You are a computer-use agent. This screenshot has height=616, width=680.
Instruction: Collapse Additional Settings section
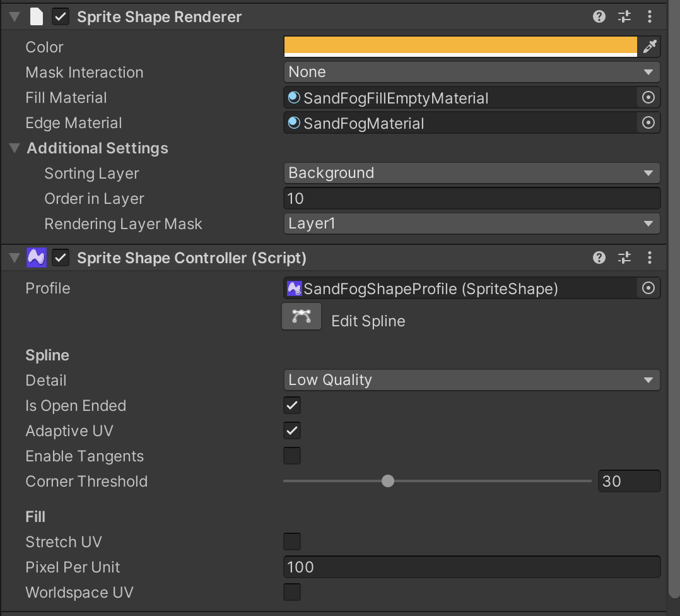[15, 148]
